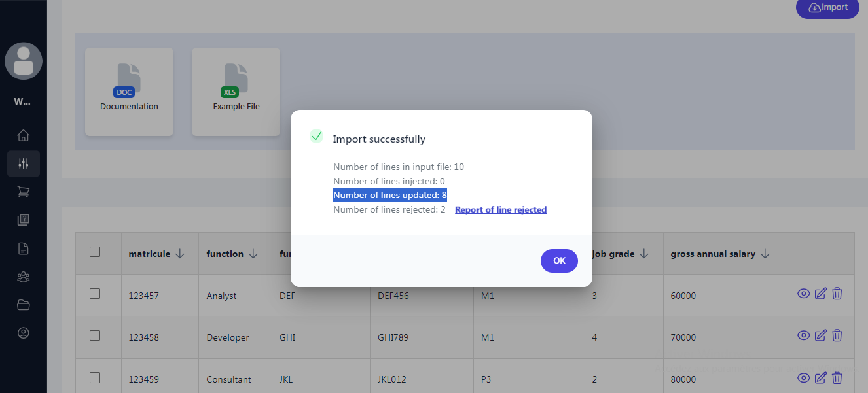
Task: Toggle the select-all header checkbox
Action: click(x=95, y=252)
